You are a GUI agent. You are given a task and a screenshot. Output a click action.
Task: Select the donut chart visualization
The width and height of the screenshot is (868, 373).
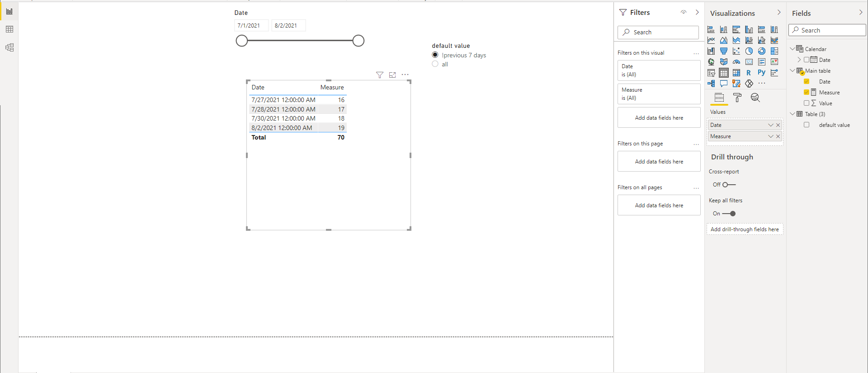(x=762, y=51)
